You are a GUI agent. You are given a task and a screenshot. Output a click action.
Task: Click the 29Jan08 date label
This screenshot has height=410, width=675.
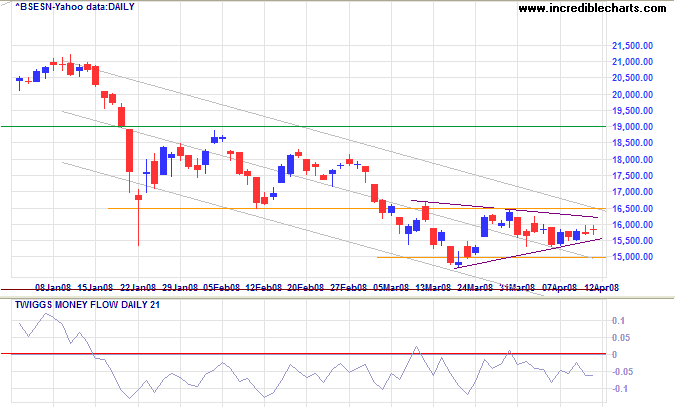point(180,288)
